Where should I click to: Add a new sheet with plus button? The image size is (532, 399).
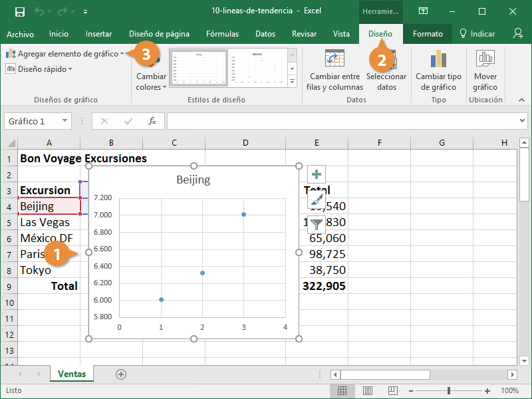click(121, 374)
